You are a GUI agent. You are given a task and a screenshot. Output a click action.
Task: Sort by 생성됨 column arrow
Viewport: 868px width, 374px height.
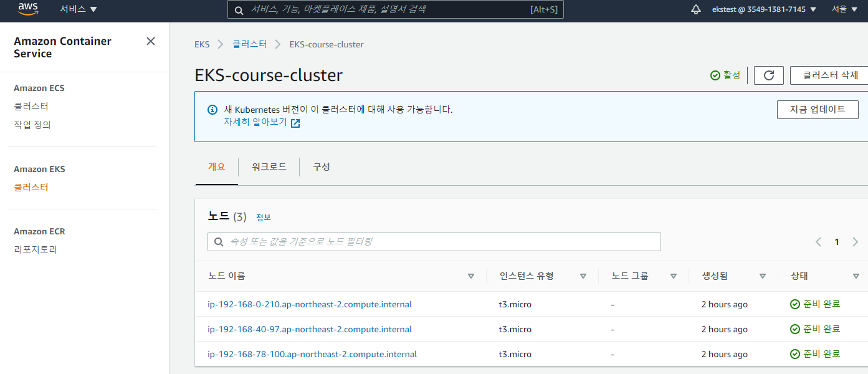click(763, 276)
